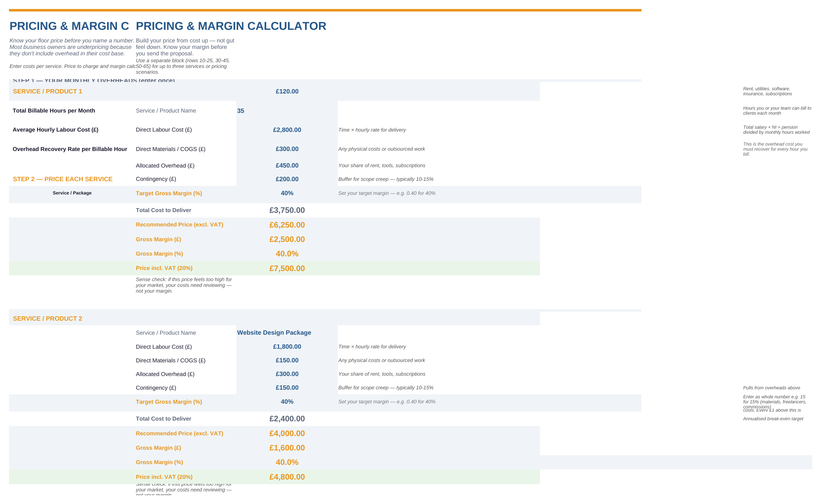Click the 'SERVICE / PRODUCT 2' header

point(47,319)
